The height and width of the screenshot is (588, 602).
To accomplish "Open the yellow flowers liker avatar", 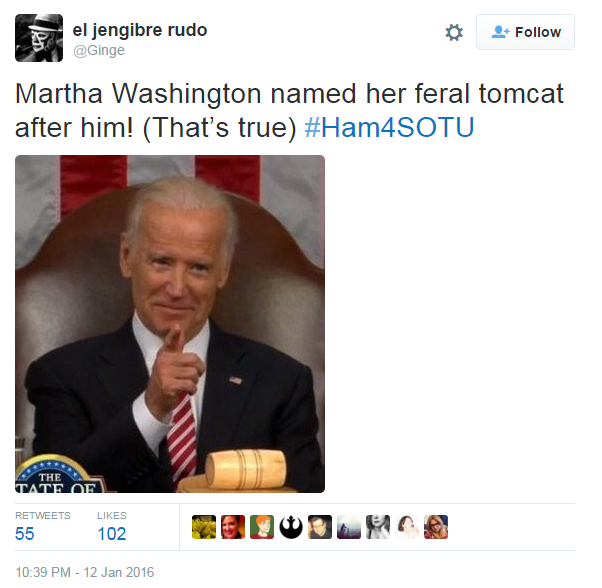I will coord(204,527).
